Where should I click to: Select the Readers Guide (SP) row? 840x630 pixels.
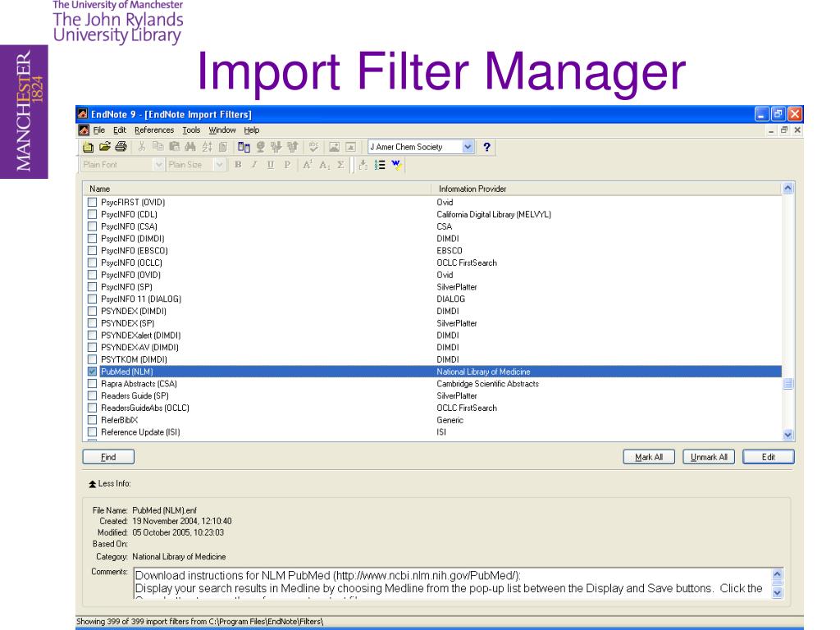[x=433, y=396]
